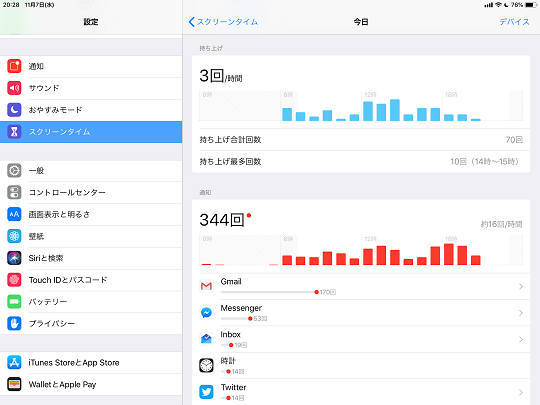Tap the 持ち上げ最多回数 row
Image resolution: width=540 pixels, height=405 pixels.
pyautogui.click(x=361, y=162)
